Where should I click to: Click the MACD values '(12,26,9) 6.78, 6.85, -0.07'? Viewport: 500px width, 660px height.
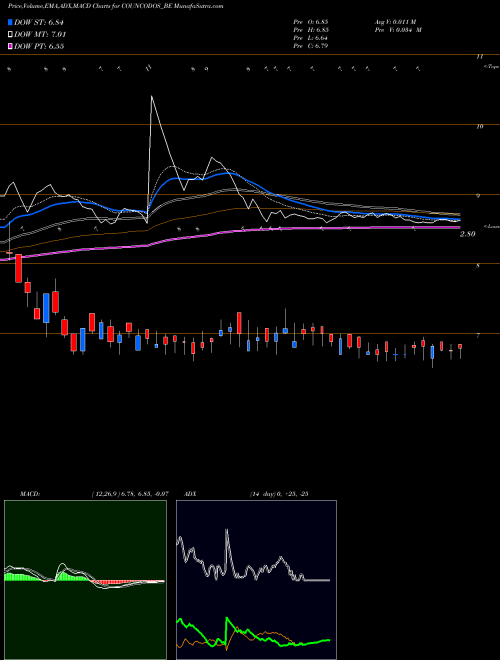coord(130,494)
